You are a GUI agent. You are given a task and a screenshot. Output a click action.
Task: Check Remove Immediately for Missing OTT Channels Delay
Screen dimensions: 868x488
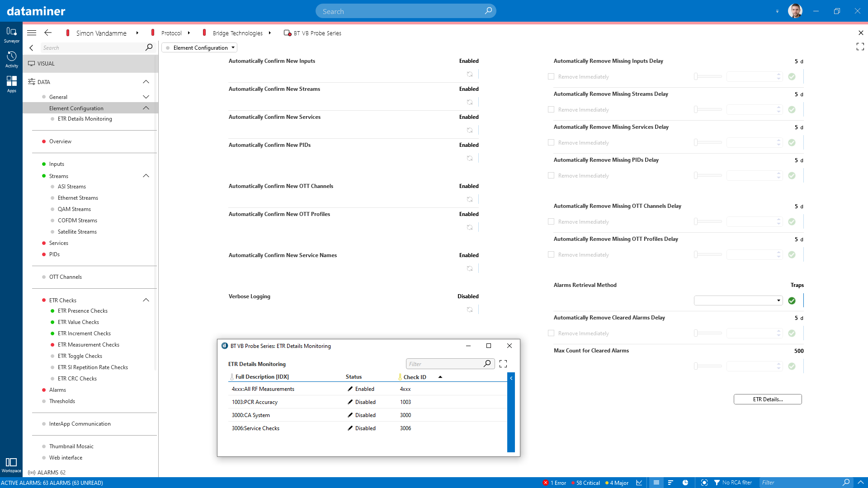[551, 221]
